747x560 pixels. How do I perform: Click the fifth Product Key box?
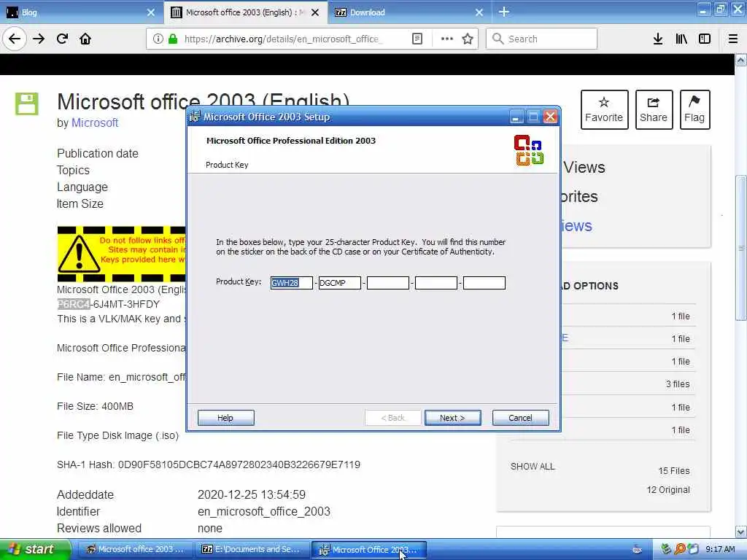tap(484, 283)
